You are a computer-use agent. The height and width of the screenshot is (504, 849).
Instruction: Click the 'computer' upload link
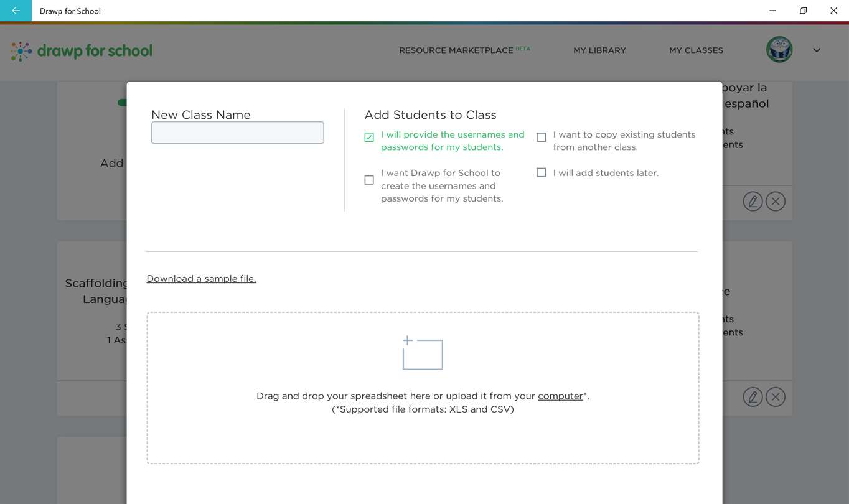[560, 396]
